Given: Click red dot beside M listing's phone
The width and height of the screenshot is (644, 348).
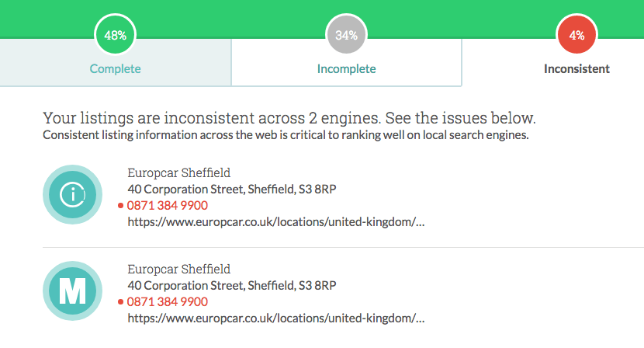Looking at the screenshot, I should point(121,302).
